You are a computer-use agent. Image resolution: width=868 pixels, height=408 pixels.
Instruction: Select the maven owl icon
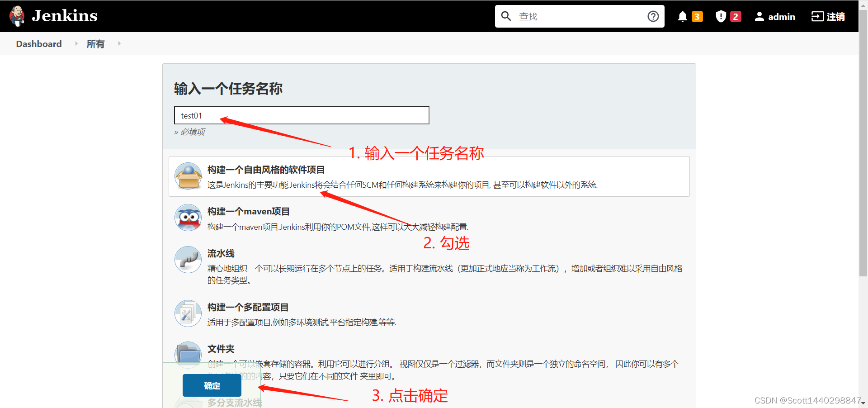pos(188,218)
